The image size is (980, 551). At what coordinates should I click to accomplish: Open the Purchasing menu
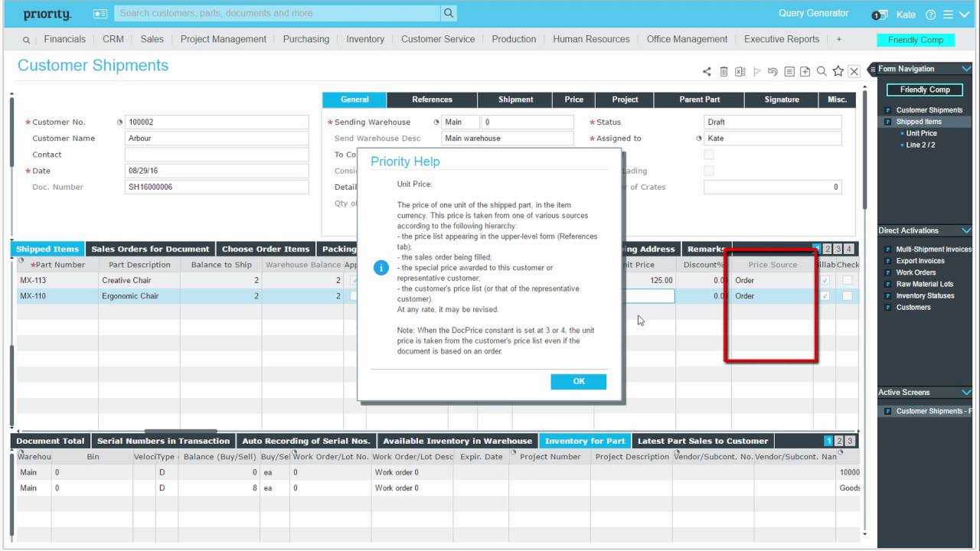305,39
